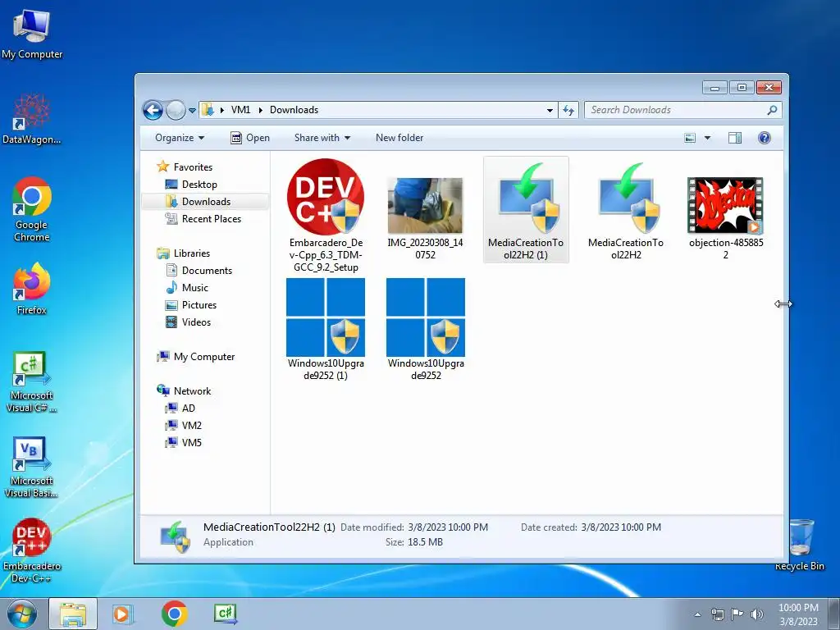Open the Videos library
Viewport: 840px width, 630px height.
click(x=189, y=322)
